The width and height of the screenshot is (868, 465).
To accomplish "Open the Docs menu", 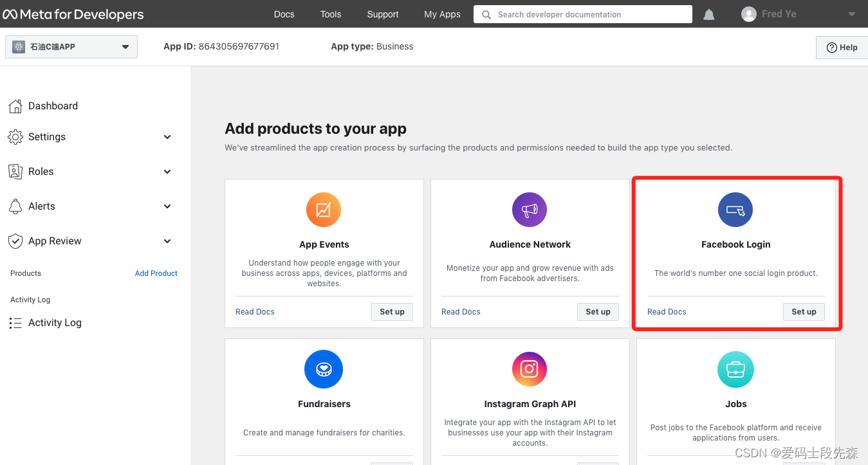I will [284, 14].
